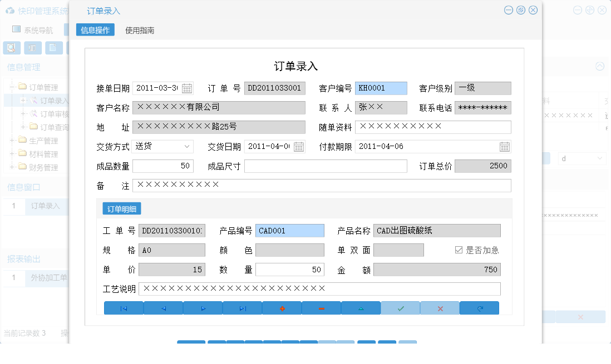
Task: Delete the current order detail row
Action: coord(321,307)
